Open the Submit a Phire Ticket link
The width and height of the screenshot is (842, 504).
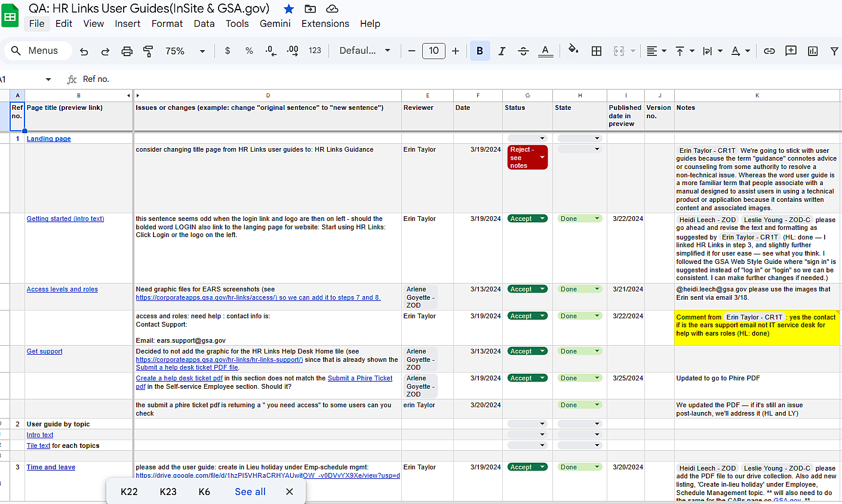(360, 378)
